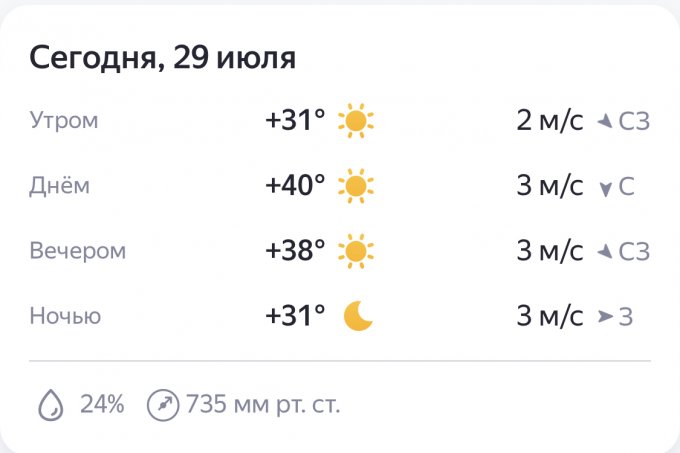Click the night moon icon
This screenshot has height=453, width=680.
(358, 316)
